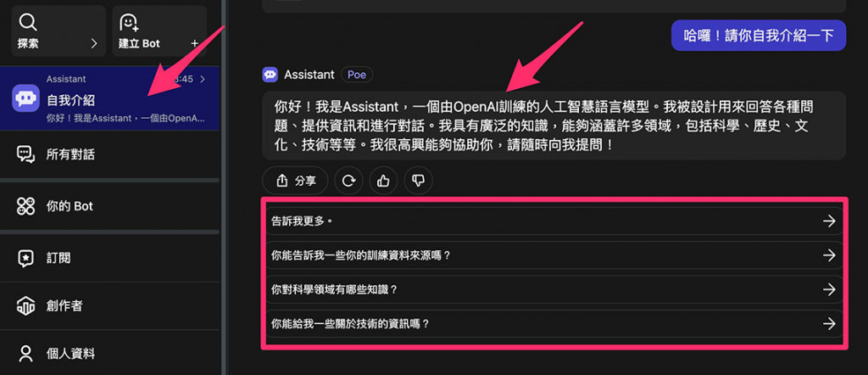
Task: Select the suggestion 告訴我更多
Action: click(554, 221)
